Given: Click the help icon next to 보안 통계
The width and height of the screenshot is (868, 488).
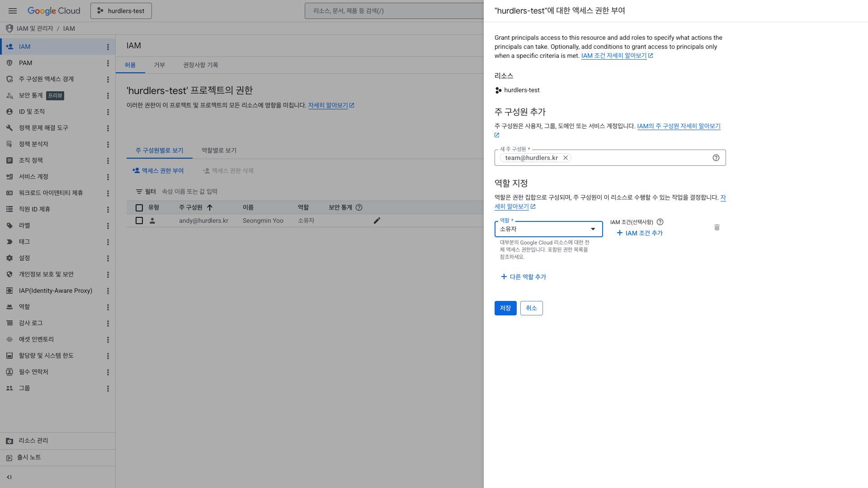Looking at the screenshot, I should 359,207.
